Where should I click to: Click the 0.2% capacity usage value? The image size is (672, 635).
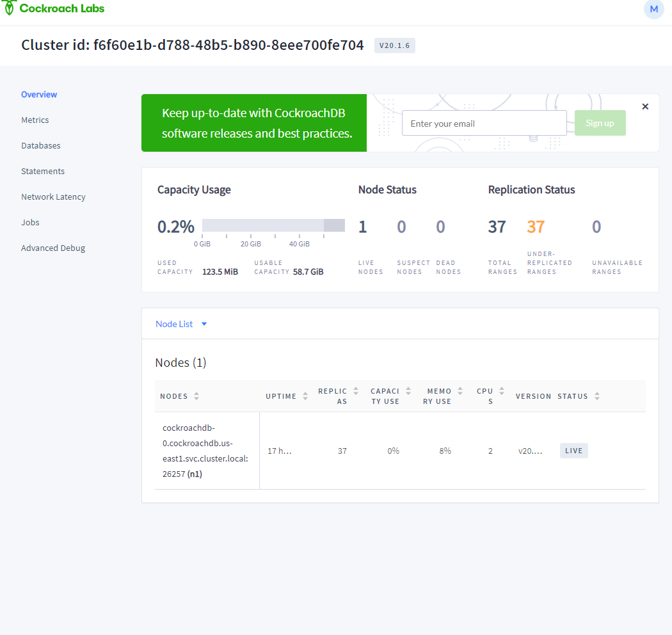(x=176, y=227)
